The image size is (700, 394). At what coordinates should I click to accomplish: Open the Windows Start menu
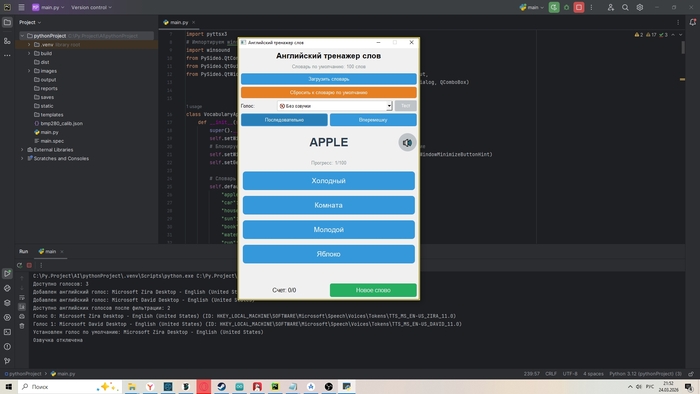point(8,387)
